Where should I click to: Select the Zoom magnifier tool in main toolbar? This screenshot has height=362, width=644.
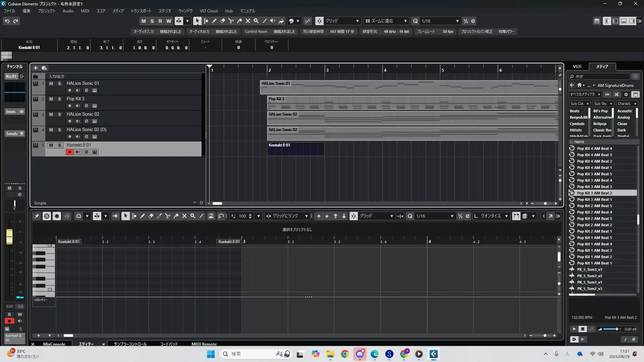pos(256,21)
